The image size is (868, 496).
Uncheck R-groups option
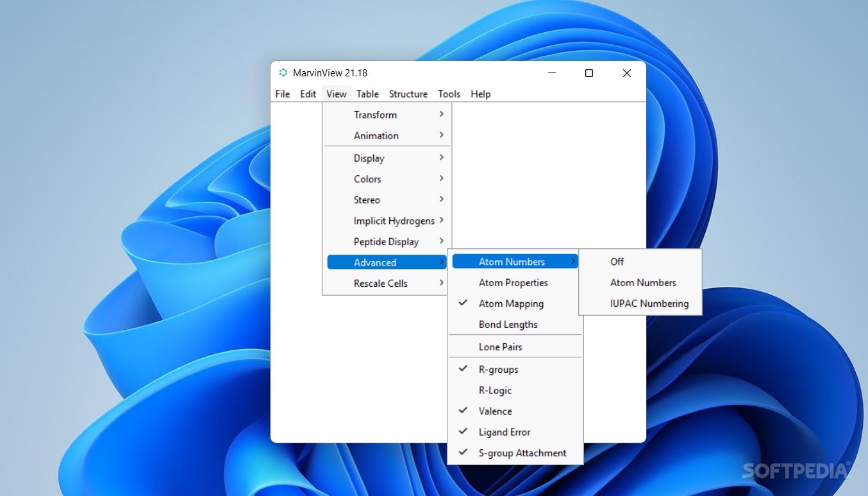coord(515,370)
